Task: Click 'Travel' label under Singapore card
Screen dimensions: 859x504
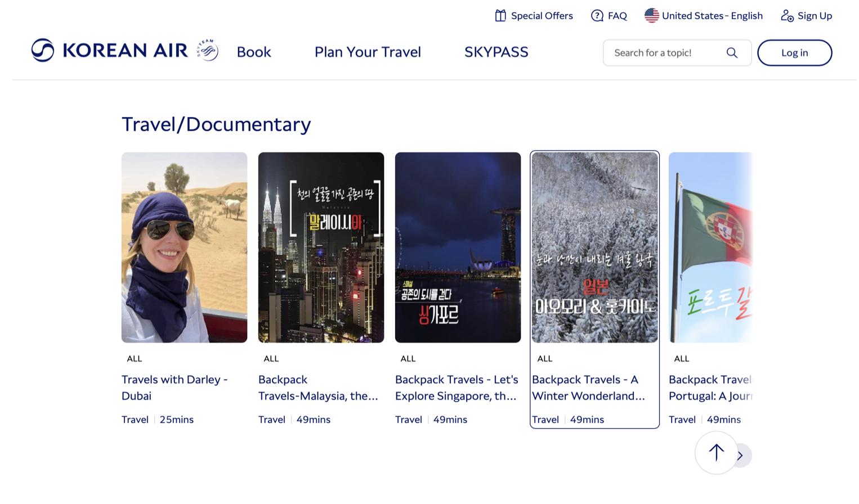Action: pyautogui.click(x=409, y=420)
